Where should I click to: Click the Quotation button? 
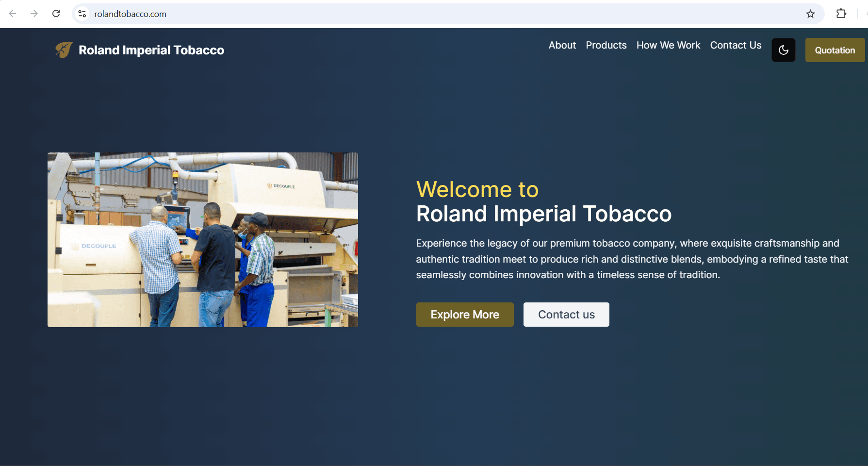click(x=835, y=50)
